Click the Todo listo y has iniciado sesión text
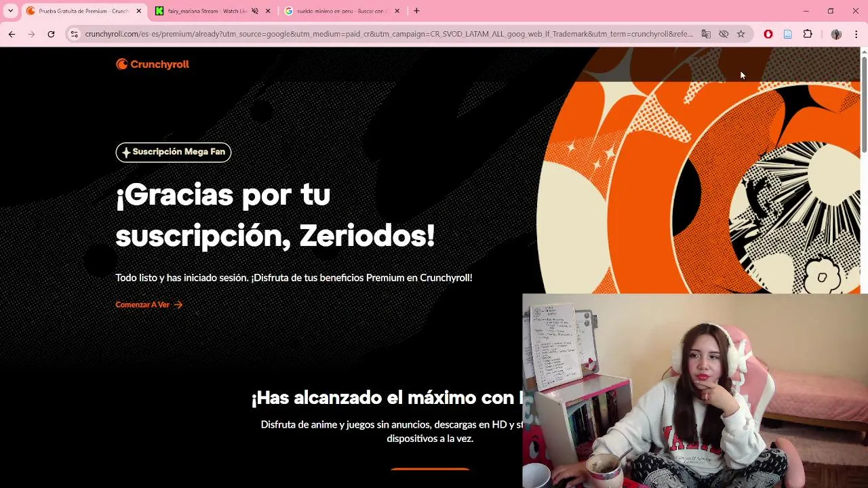Screen dimensions: 868x488 [294, 278]
